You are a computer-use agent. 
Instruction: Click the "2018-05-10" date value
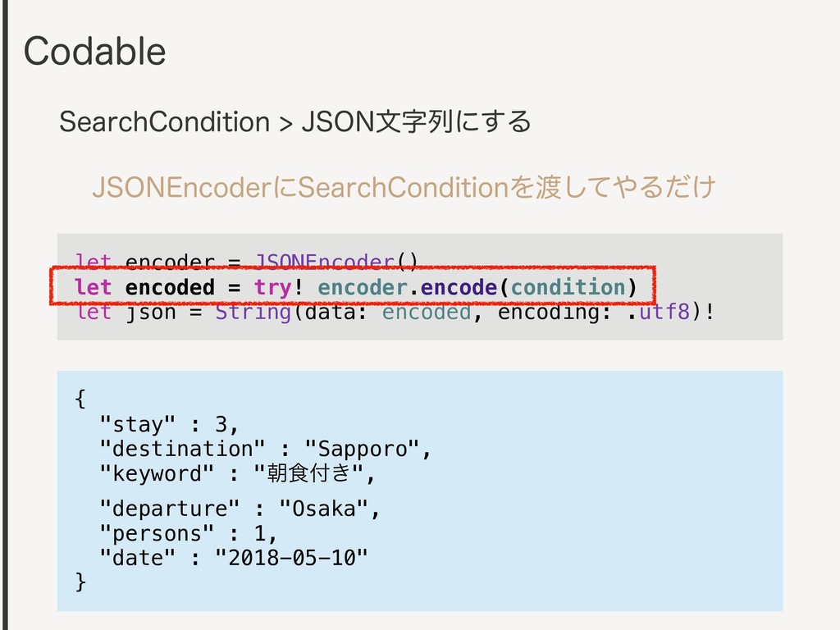(x=291, y=558)
